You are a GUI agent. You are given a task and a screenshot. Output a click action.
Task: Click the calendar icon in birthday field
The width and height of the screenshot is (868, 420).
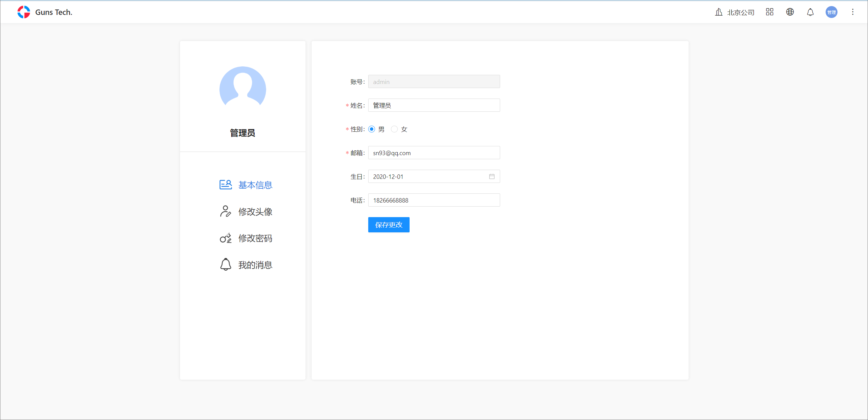[x=492, y=176]
